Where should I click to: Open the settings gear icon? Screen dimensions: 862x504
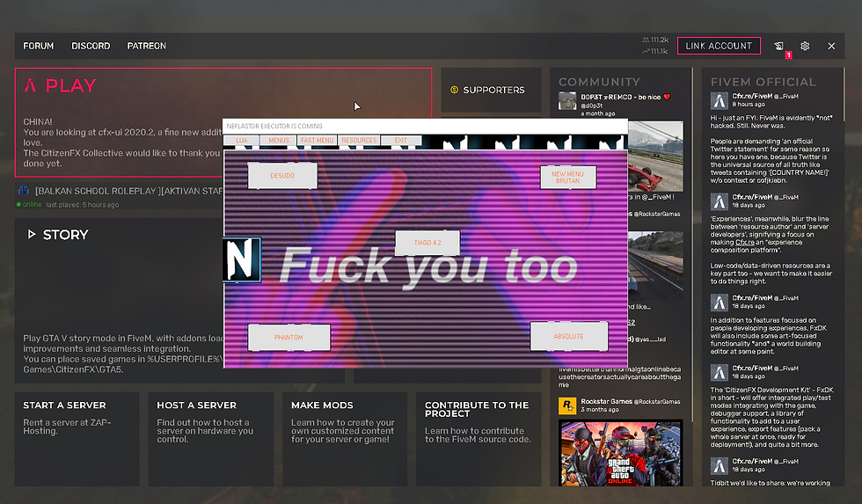point(805,46)
